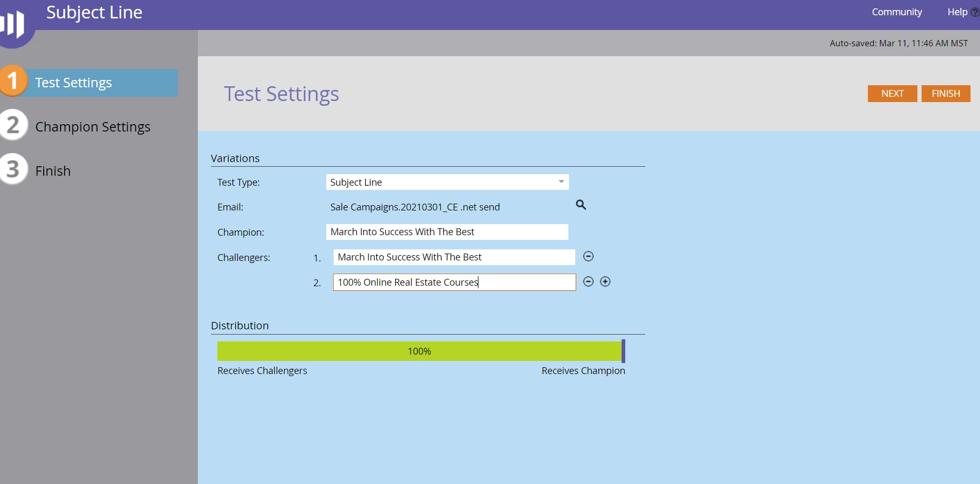Click the 'Receives Challengers' label
This screenshot has height=484, width=980.
pyautogui.click(x=262, y=371)
